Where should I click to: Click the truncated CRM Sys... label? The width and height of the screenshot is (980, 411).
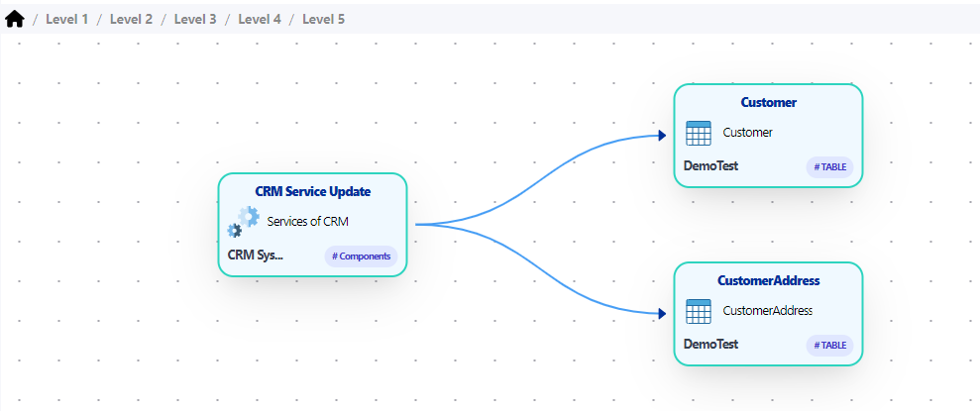[255, 255]
